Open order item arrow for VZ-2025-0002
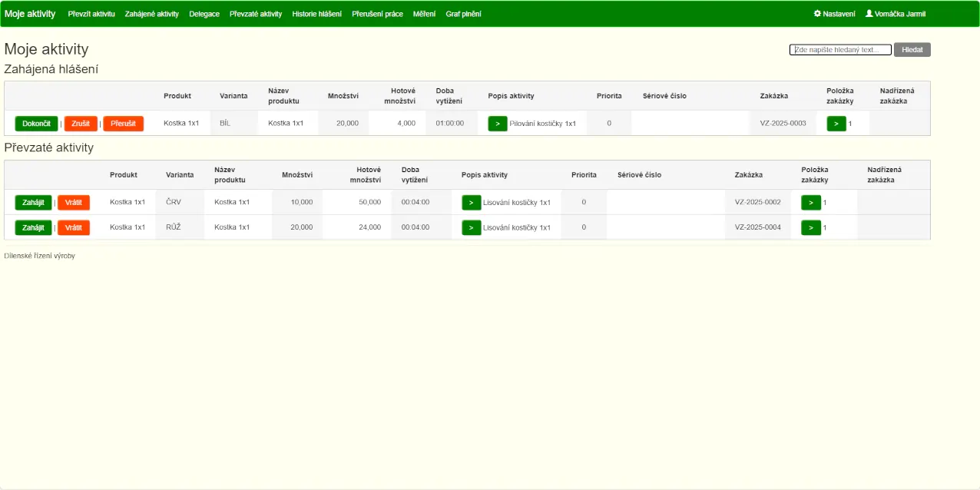 tap(810, 203)
